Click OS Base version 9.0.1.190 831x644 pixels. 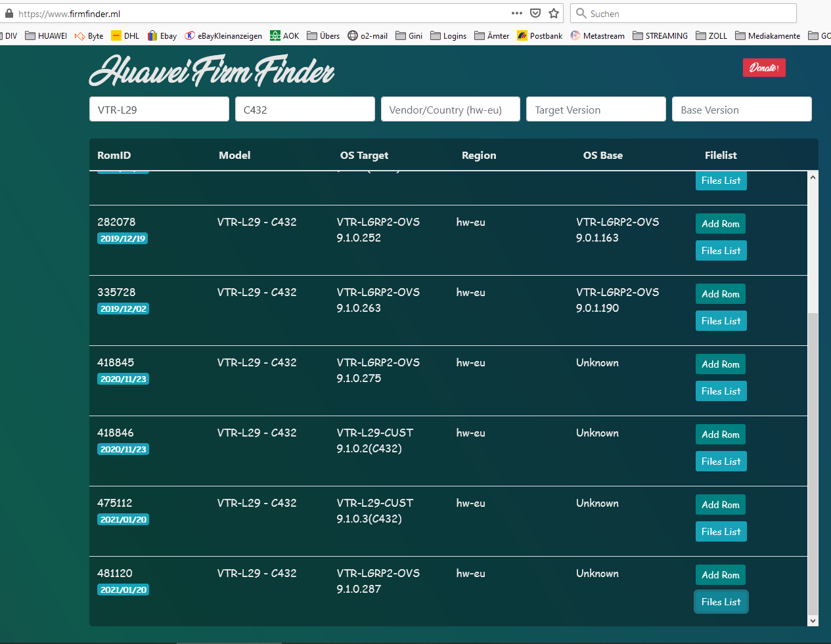[x=597, y=309]
